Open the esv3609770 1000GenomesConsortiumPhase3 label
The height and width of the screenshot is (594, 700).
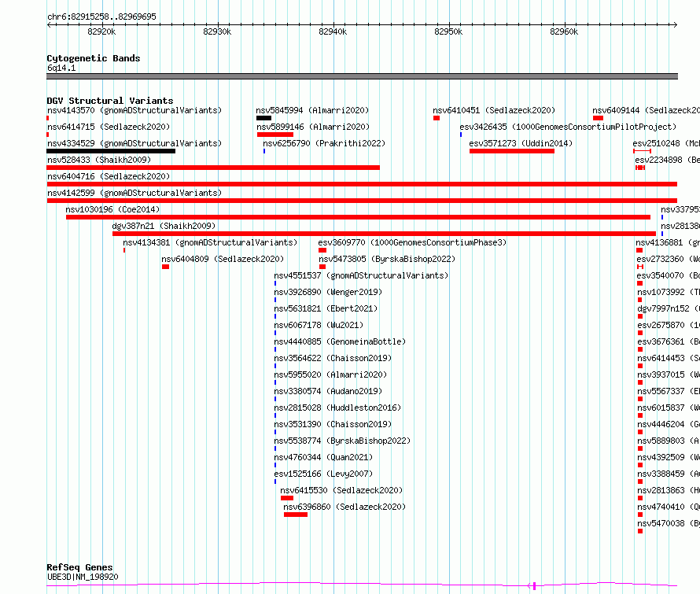coord(412,242)
